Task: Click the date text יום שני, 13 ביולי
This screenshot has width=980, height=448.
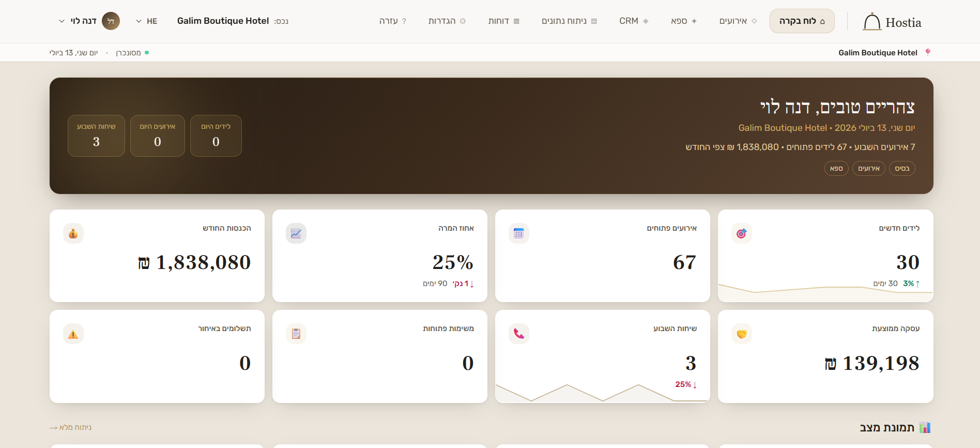Action: pos(73,53)
